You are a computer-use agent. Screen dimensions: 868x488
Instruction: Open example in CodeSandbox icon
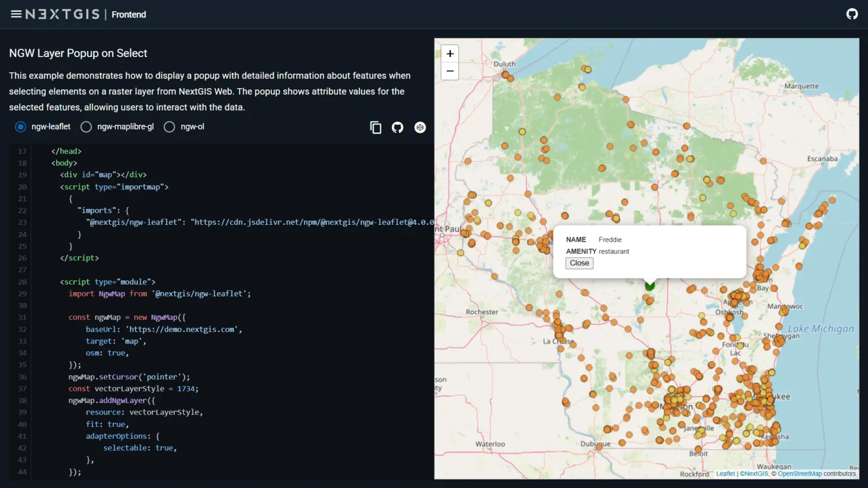pyautogui.click(x=420, y=128)
